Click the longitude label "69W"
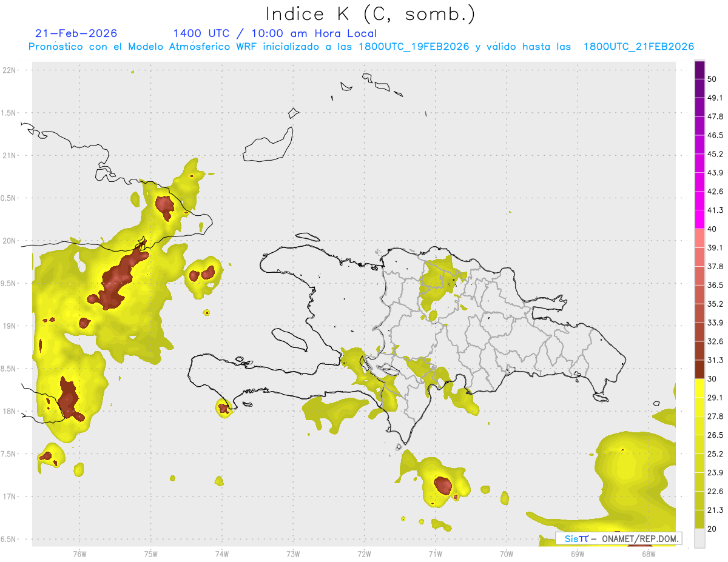The width and height of the screenshot is (728, 562). (x=577, y=554)
